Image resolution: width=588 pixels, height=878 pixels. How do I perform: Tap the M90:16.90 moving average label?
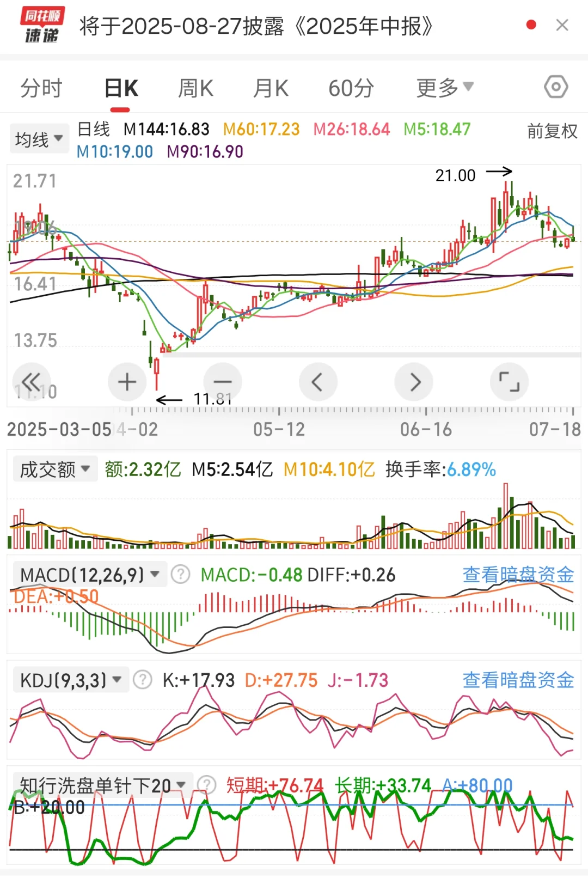[x=205, y=152]
